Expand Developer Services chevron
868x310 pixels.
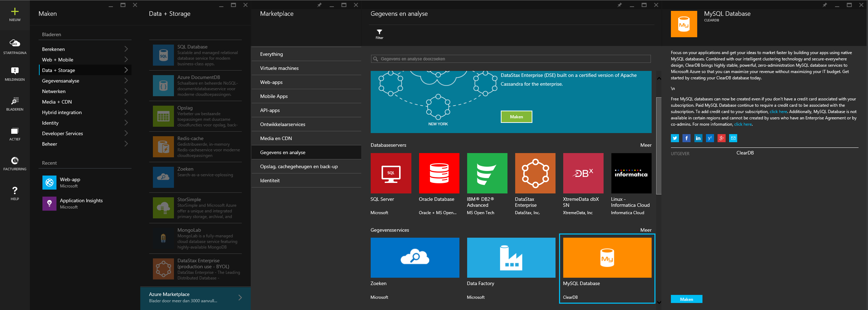click(126, 133)
